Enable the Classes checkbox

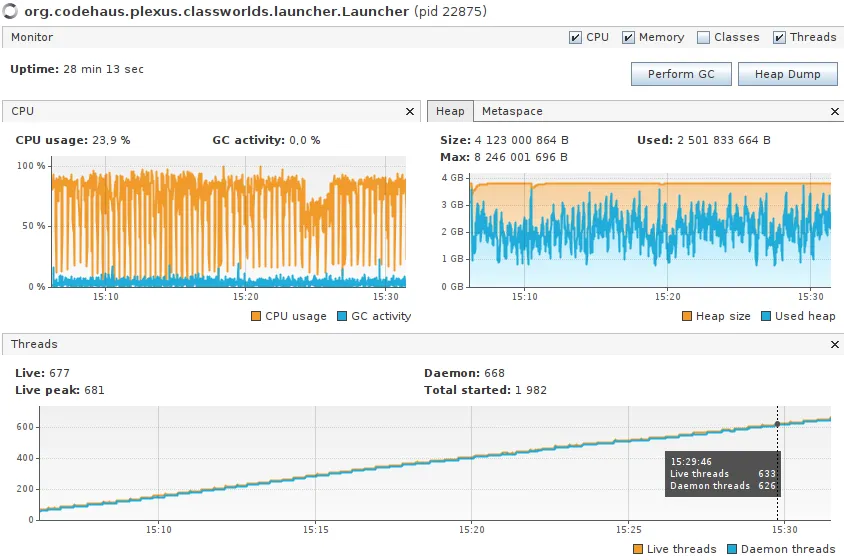(703, 37)
